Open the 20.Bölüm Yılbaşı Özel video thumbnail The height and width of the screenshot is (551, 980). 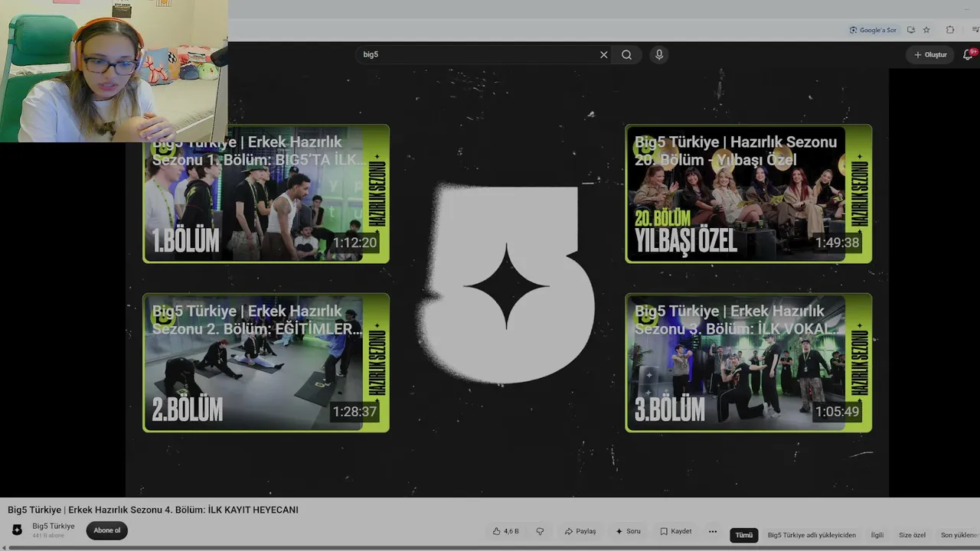tap(749, 194)
